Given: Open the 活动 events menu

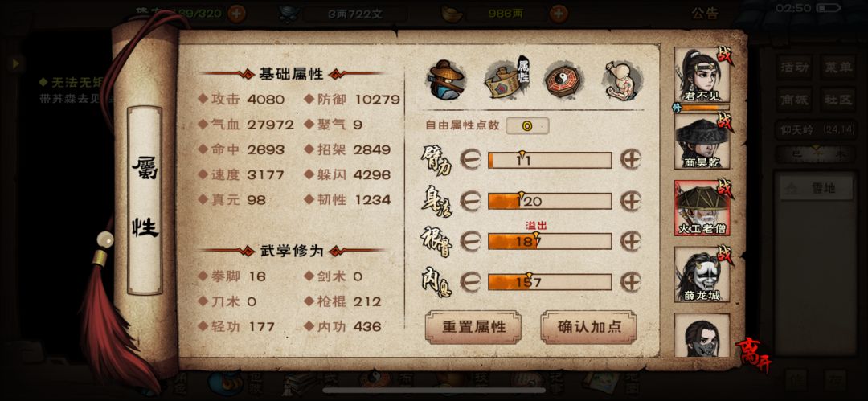Looking at the screenshot, I should click(x=794, y=68).
